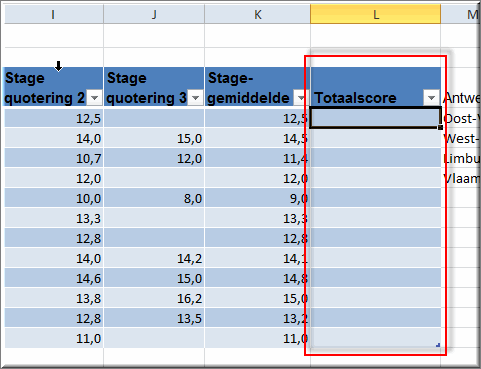
Task: Select 12,0 in Stage quotering 2 column
Action: coord(53,178)
